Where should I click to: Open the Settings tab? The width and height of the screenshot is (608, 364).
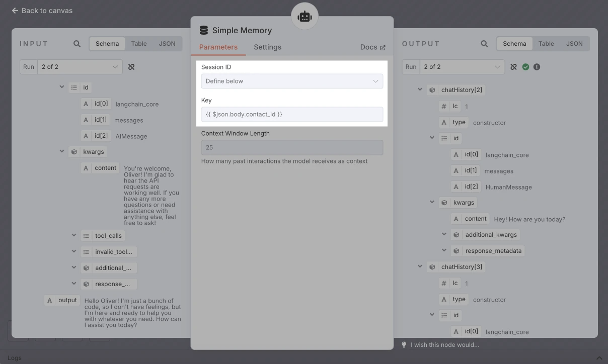[x=267, y=47]
